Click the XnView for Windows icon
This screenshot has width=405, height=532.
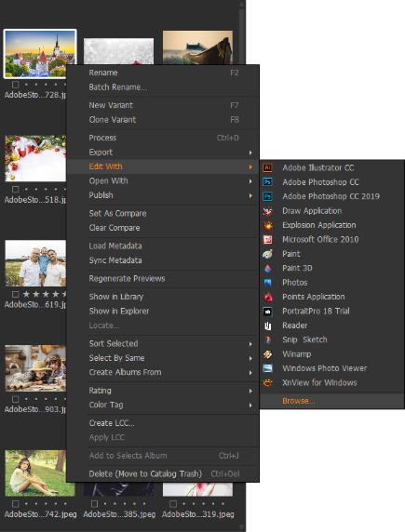point(268,382)
